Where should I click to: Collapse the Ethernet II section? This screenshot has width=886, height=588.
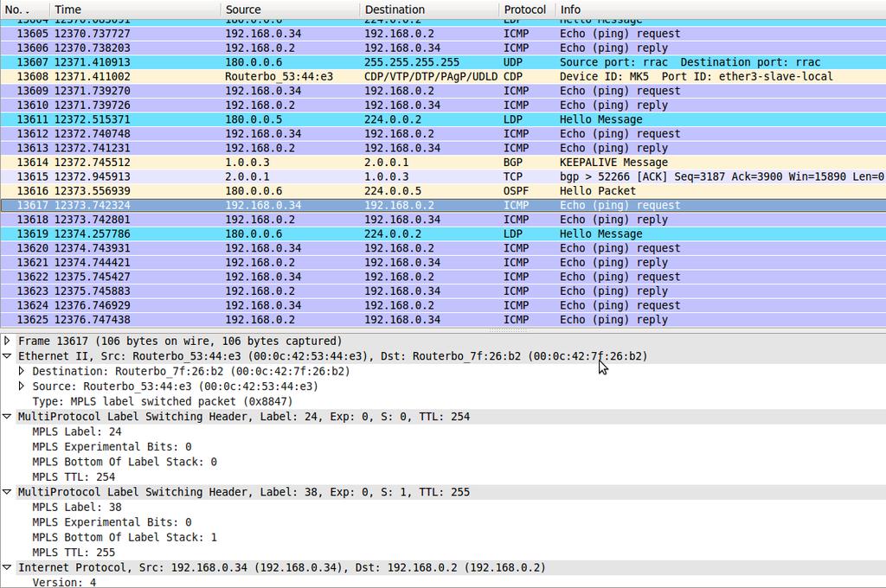[7, 356]
